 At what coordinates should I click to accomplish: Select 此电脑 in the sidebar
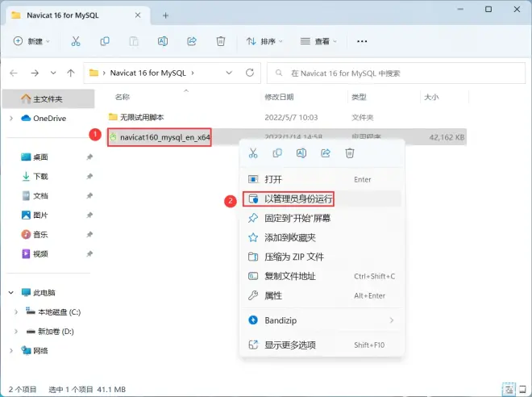(x=39, y=292)
